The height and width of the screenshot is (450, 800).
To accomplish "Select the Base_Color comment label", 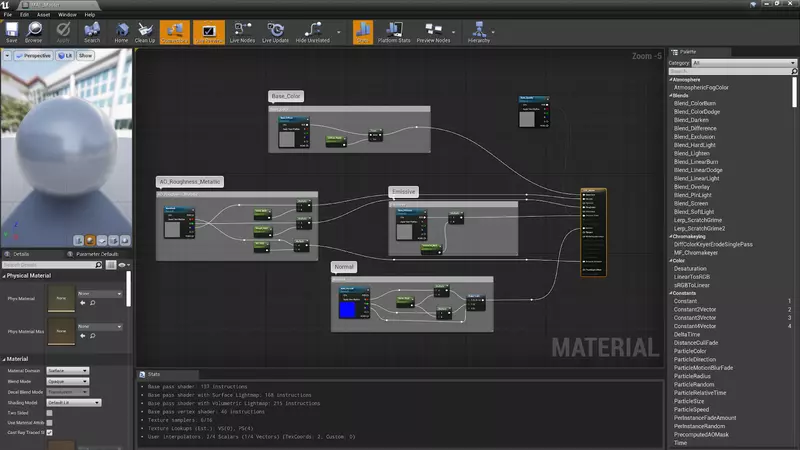I will [286, 96].
